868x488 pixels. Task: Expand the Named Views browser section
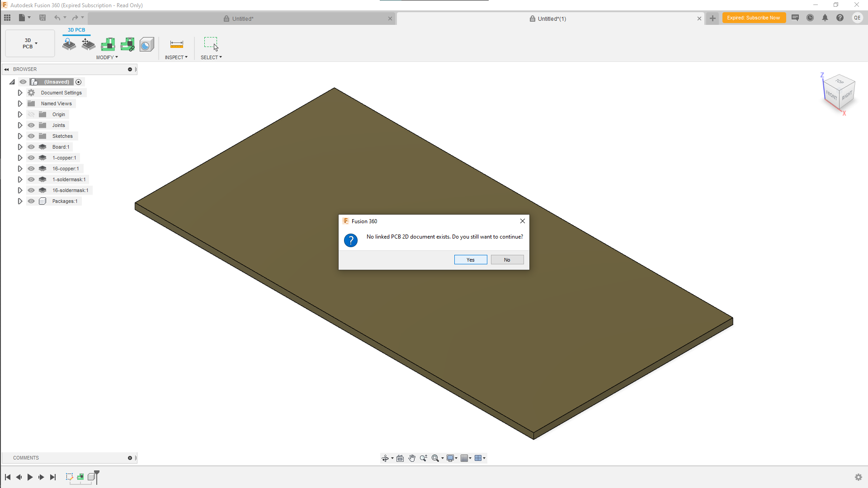(20, 103)
